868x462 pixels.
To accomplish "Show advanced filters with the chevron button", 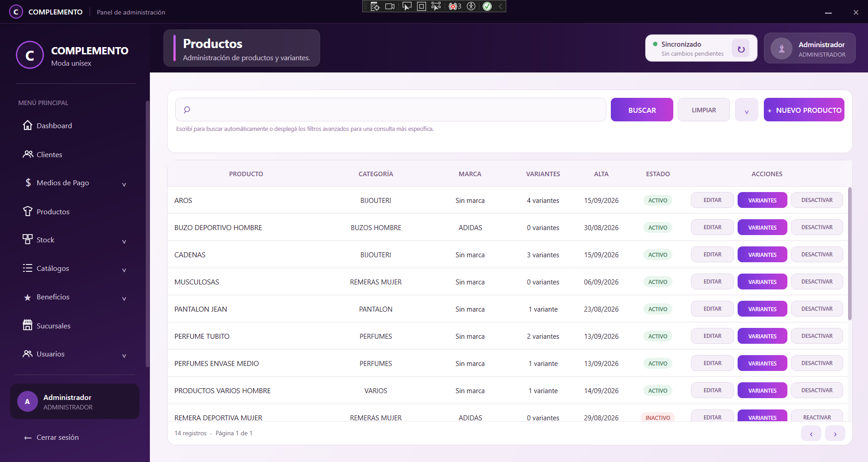I will pyautogui.click(x=746, y=110).
